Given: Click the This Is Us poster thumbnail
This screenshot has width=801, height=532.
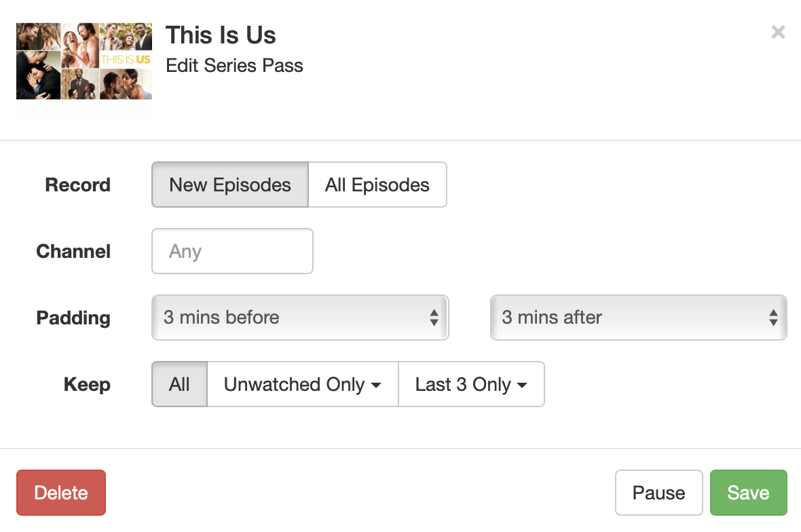Looking at the screenshot, I should pyautogui.click(x=83, y=62).
